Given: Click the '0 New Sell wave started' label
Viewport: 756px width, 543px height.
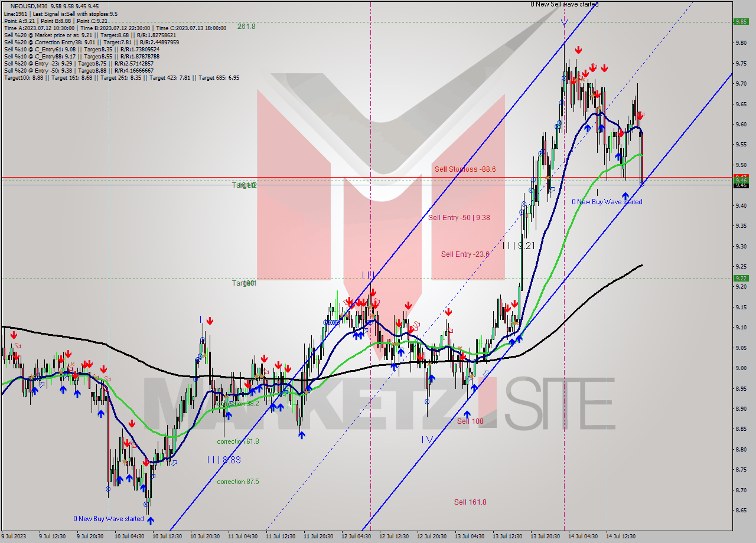Looking at the screenshot, I should point(564,4).
